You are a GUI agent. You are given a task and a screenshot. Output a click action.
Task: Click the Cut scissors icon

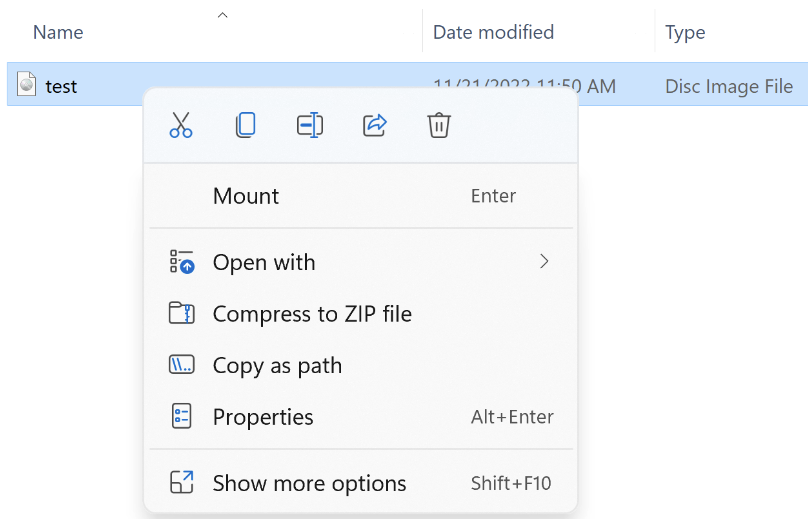point(181,125)
